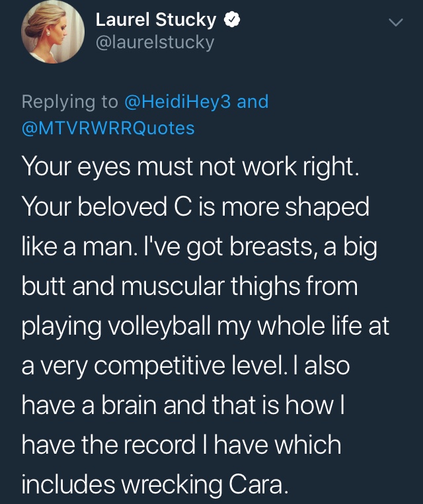
Task: Click the words 'includes wrecking' in the last line
Action: [122, 485]
